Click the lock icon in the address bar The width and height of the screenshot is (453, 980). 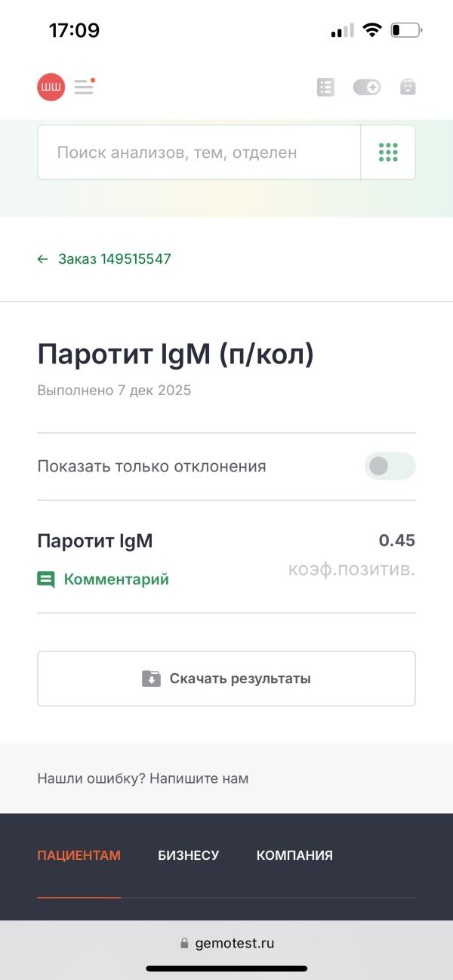pyautogui.click(x=183, y=942)
